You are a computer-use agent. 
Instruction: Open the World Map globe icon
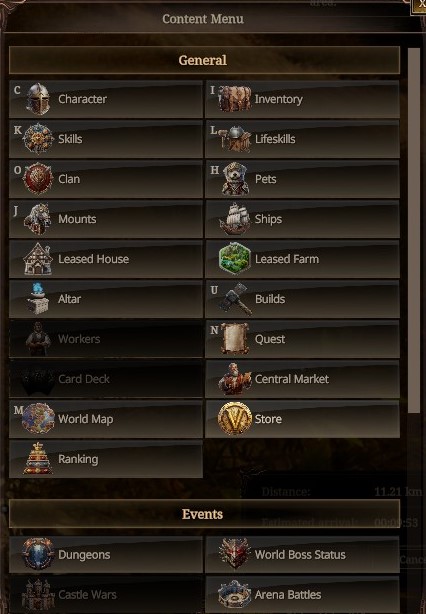click(x=38, y=419)
